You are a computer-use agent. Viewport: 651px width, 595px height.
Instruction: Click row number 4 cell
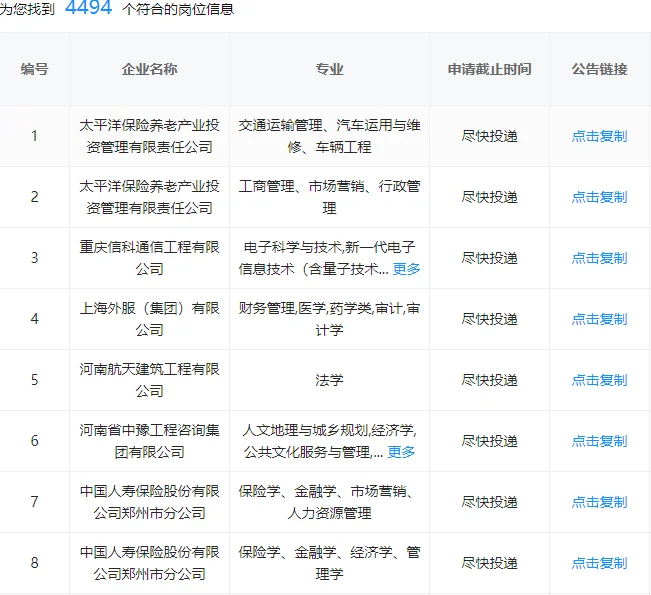pos(34,319)
